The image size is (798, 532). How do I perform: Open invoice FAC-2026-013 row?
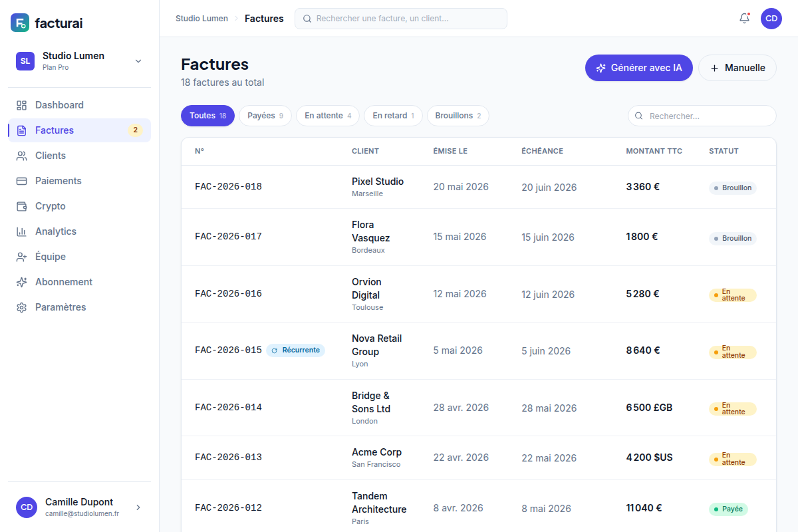pyautogui.click(x=479, y=458)
